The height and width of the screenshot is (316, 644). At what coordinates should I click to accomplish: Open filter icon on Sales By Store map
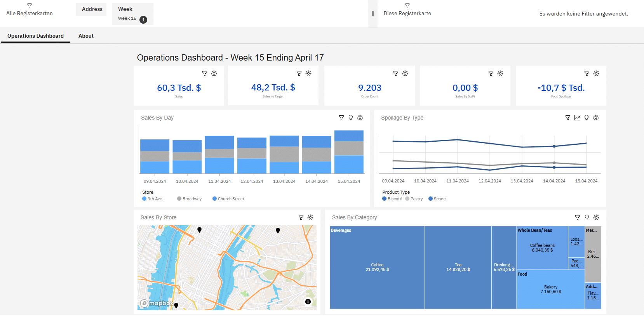click(x=301, y=217)
